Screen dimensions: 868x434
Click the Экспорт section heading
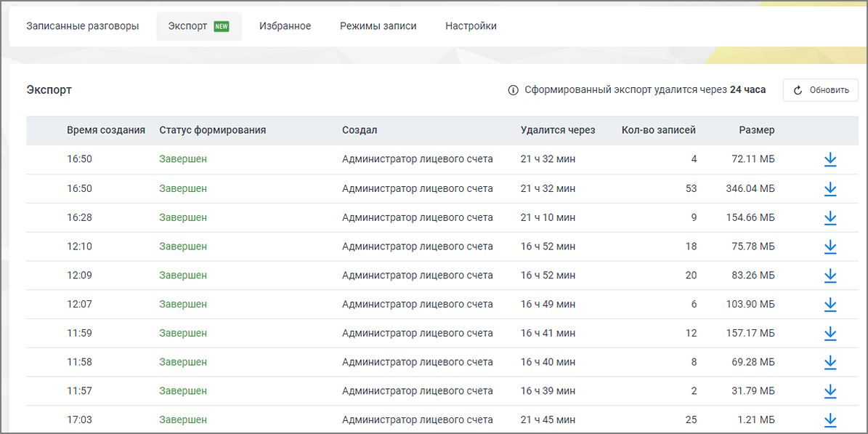pyautogui.click(x=49, y=90)
